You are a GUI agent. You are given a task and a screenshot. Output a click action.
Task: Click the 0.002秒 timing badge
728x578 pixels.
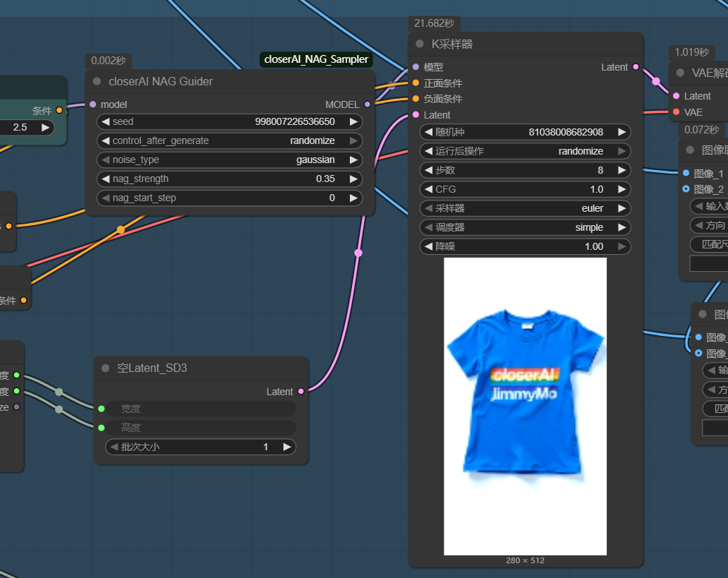108,61
